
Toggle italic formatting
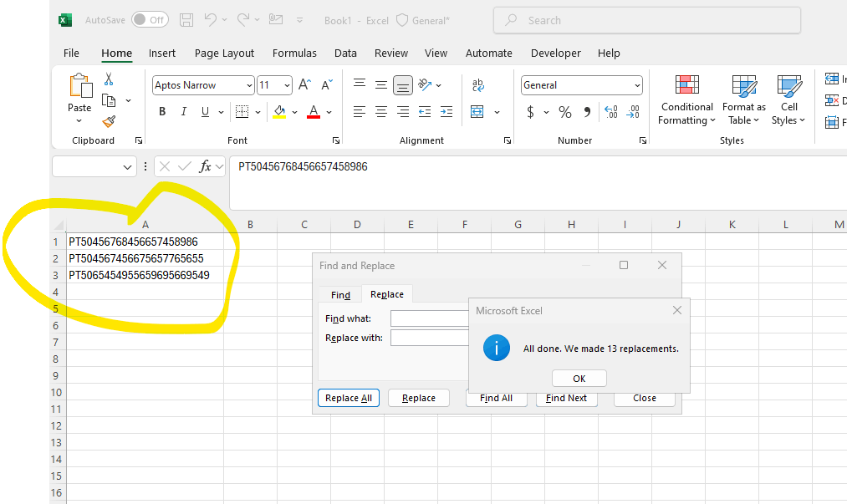pos(184,112)
